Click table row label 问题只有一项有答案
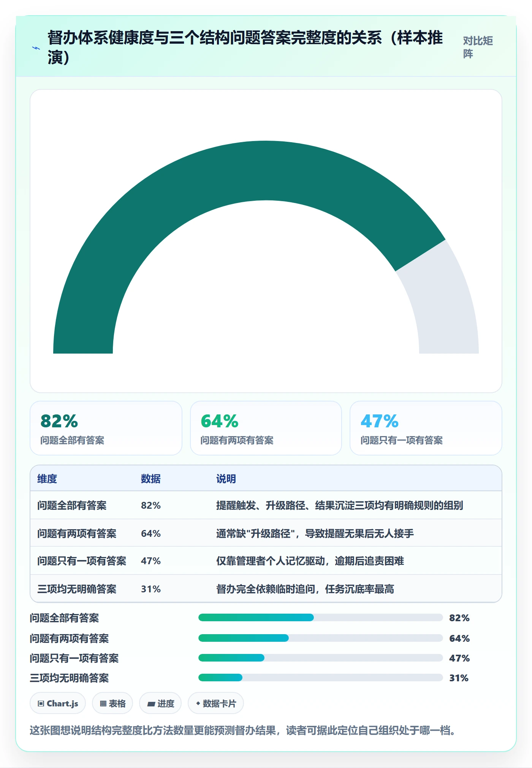Screen dimensions: 532x768 click(x=82, y=561)
